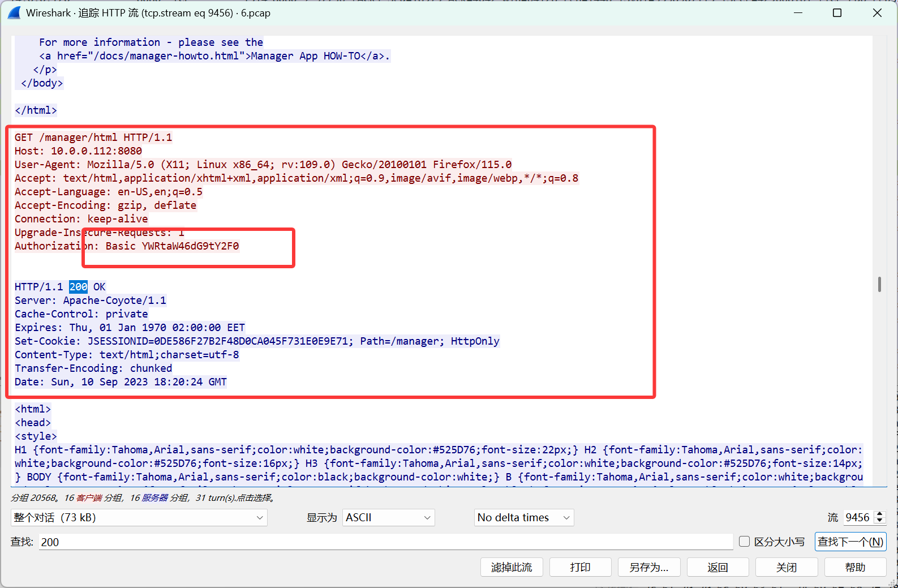Maximize the Wireshark stream window
The image size is (898, 588).
point(837,12)
